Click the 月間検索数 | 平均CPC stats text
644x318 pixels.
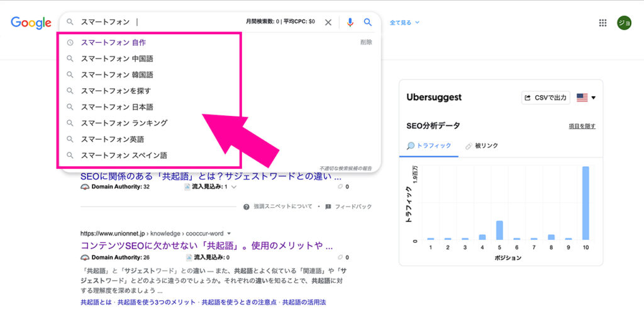280,22
